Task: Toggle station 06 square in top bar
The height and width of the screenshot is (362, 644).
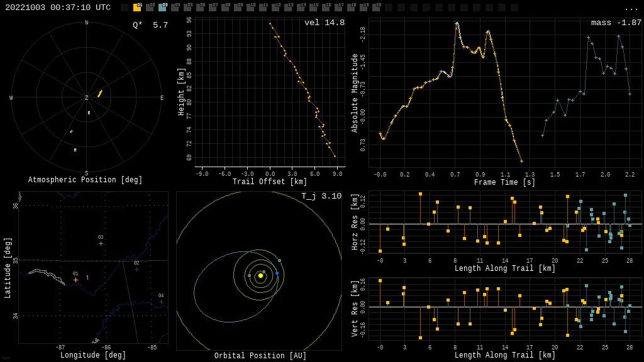Action: coord(200,8)
